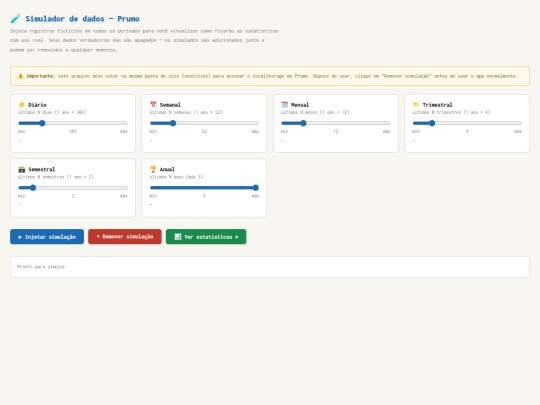This screenshot has height=405, width=540.
Task: Click the warning icon in the yellow notice
Action: (x=21, y=76)
